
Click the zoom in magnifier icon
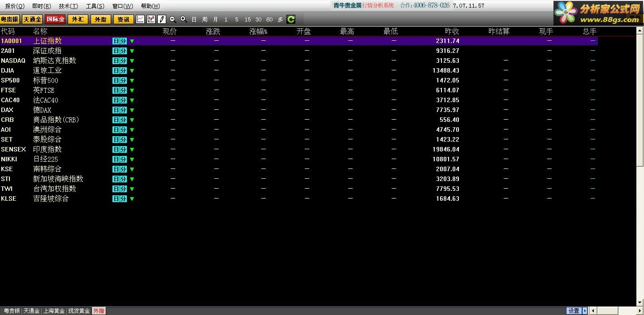coord(183,19)
